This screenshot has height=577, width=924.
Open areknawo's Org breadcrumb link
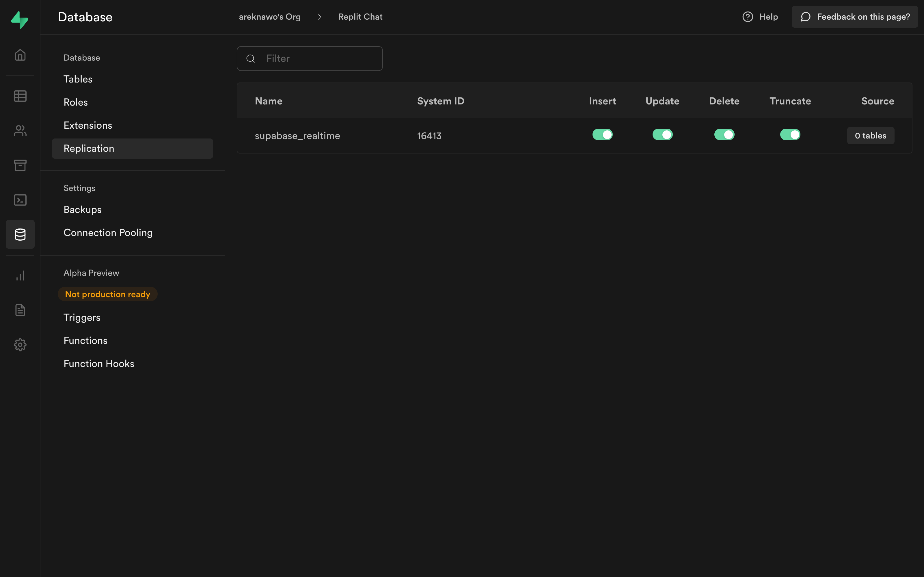[x=270, y=17]
